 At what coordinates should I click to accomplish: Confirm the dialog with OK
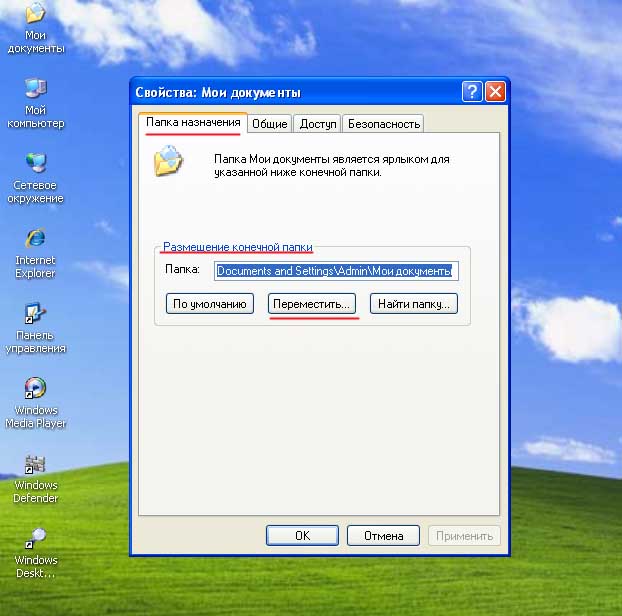pos(302,536)
